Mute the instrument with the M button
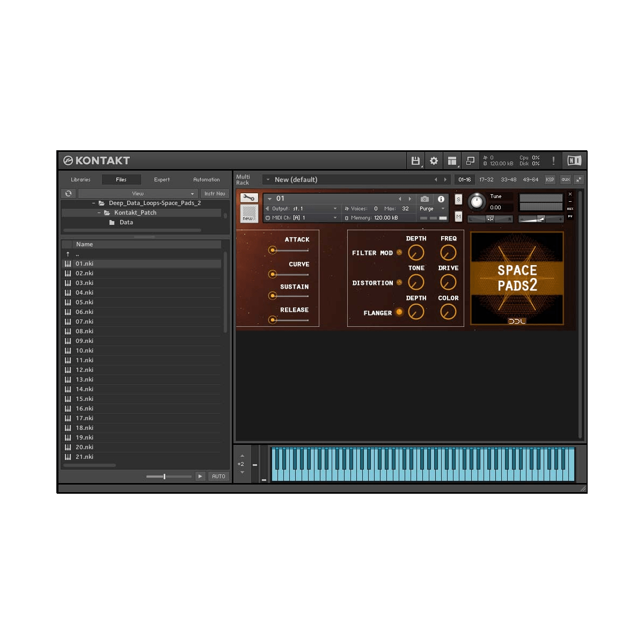The height and width of the screenshot is (644, 644). point(458,216)
